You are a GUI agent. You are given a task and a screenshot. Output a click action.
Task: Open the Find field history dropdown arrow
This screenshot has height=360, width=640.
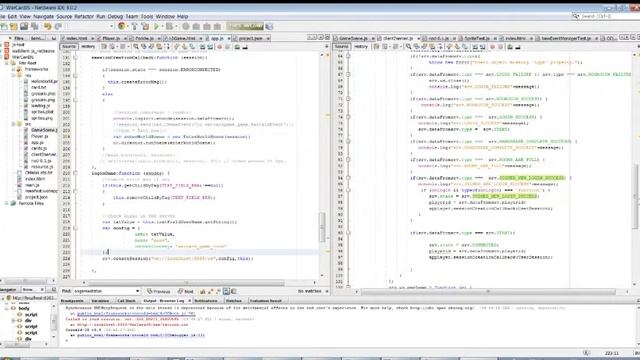pos(138,291)
